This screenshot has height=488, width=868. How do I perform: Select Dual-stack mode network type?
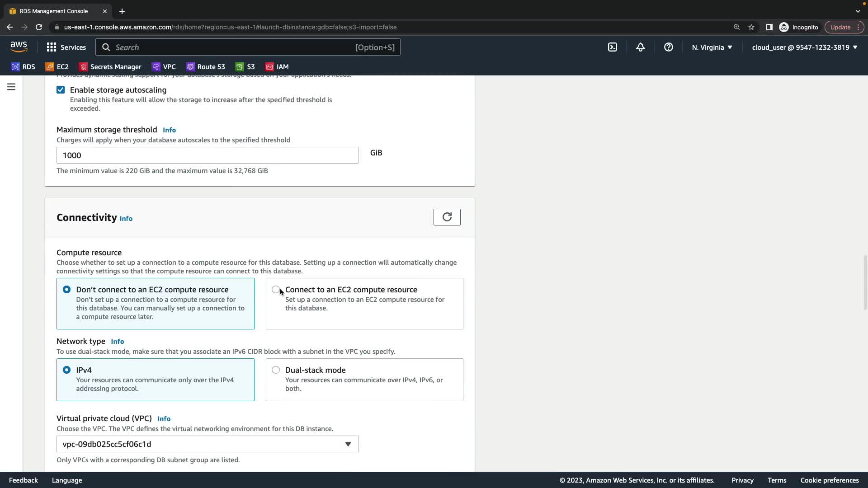click(276, 370)
